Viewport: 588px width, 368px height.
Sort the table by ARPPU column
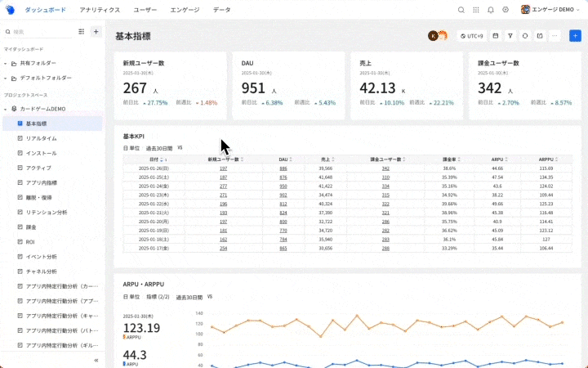pyautogui.click(x=556, y=159)
